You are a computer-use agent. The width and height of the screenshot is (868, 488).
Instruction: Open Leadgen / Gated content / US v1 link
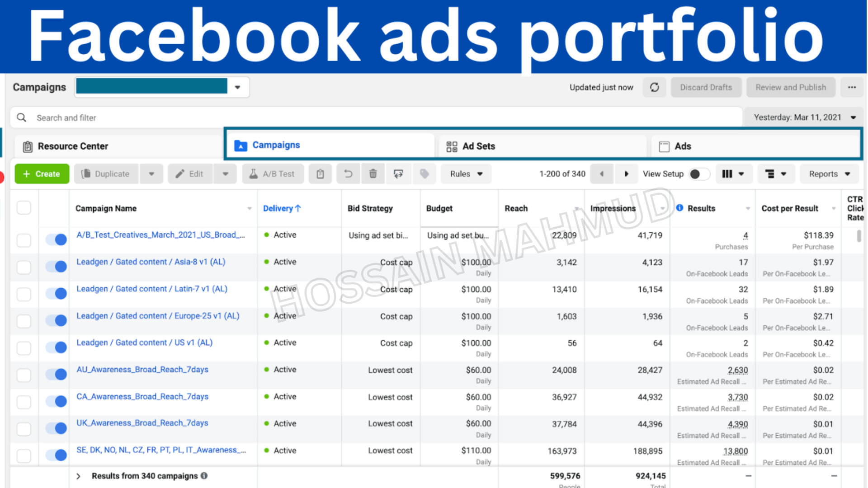[144, 343]
